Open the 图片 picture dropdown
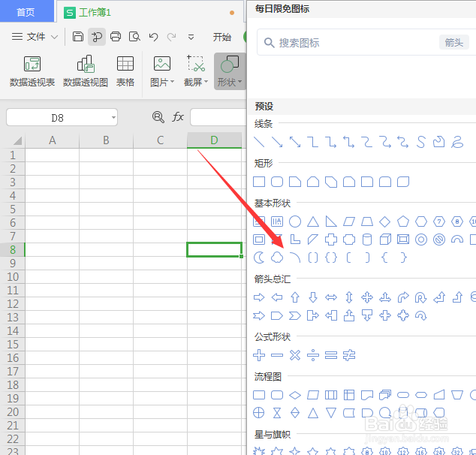This screenshot has height=455, width=476. pos(162,71)
